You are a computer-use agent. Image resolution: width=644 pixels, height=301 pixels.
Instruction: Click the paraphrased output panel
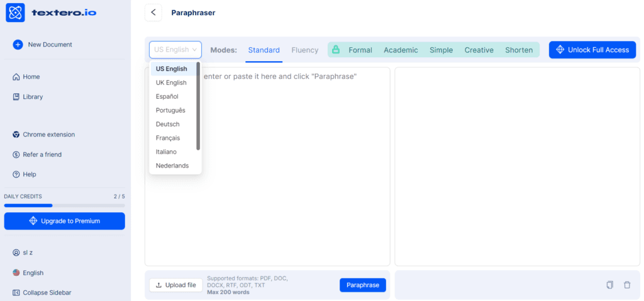click(518, 166)
